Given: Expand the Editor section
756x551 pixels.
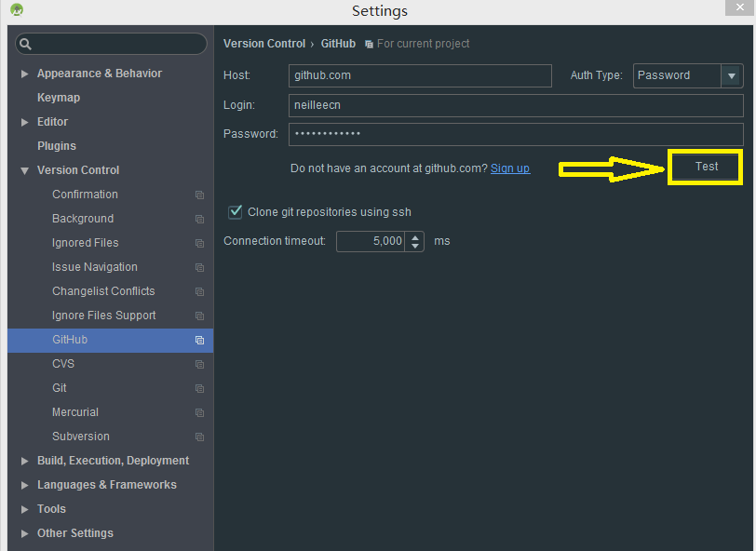Looking at the screenshot, I should tap(24, 123).
